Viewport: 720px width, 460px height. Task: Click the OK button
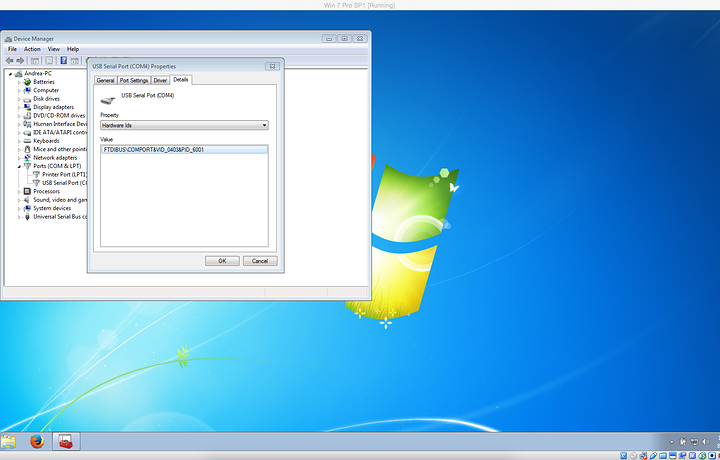(x=222, y=261)
